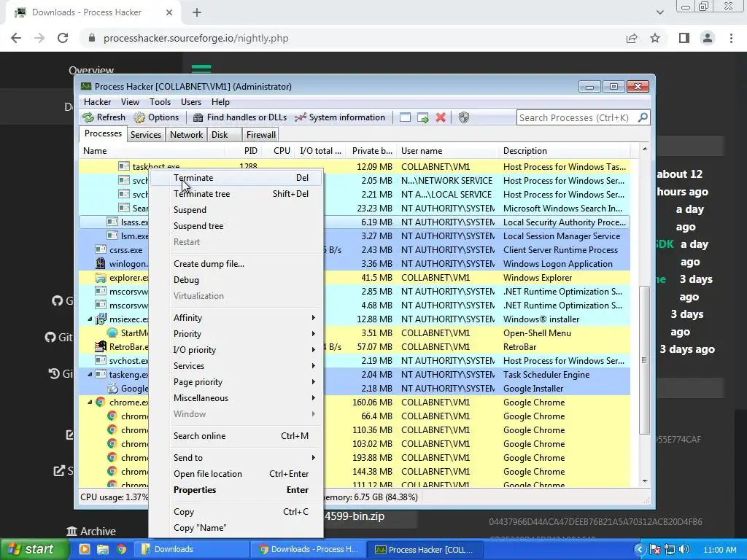The image size is (747, 560).
Task: Expand the Priority submenu
Action: click(x=237, y=334)
